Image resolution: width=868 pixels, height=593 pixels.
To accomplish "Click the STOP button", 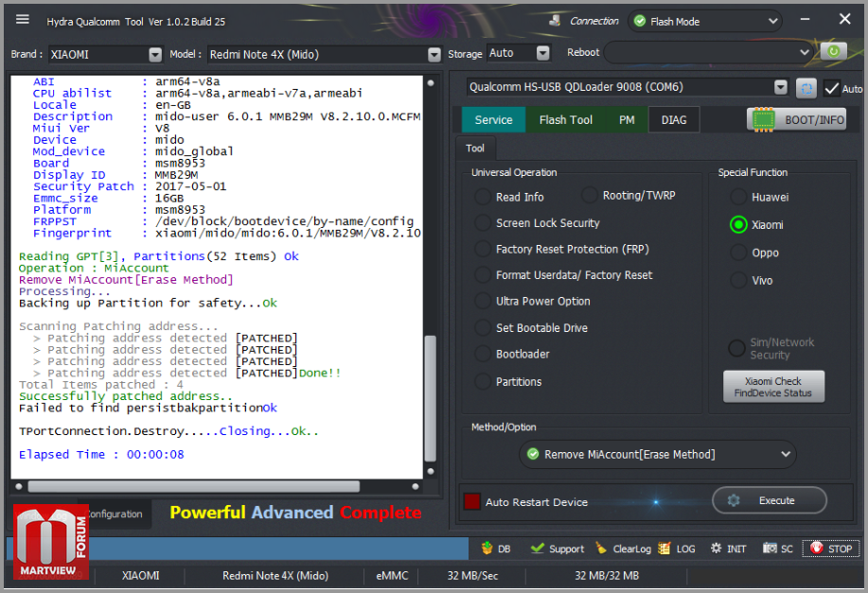I will coord(831,549).
